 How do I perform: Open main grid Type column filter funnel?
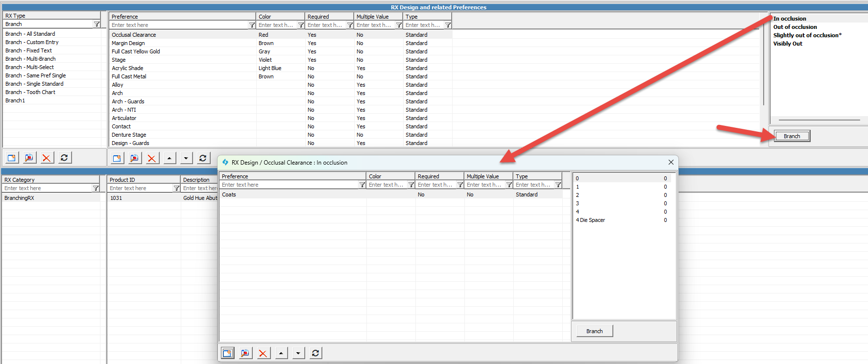(x=448, y=25)
